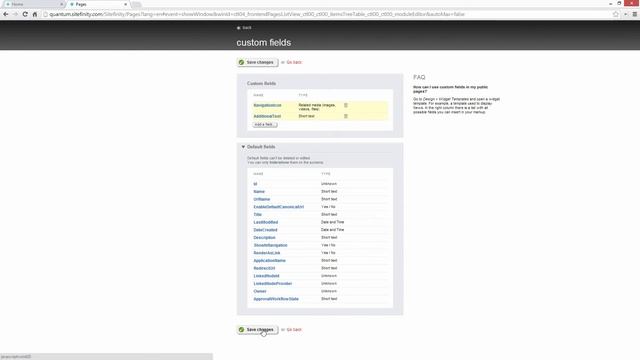Viewport: 640px width, 360px height.
Task: Open the Description default field
Action: click(264, 238)
